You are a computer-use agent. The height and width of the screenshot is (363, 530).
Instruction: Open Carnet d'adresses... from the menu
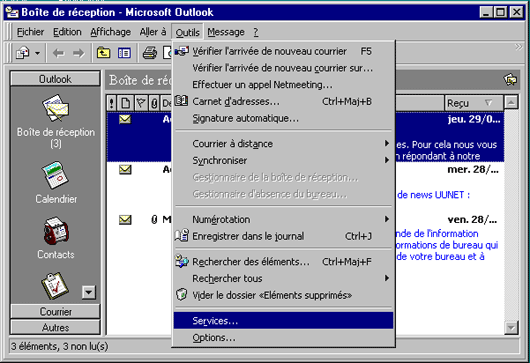(283, 102)
